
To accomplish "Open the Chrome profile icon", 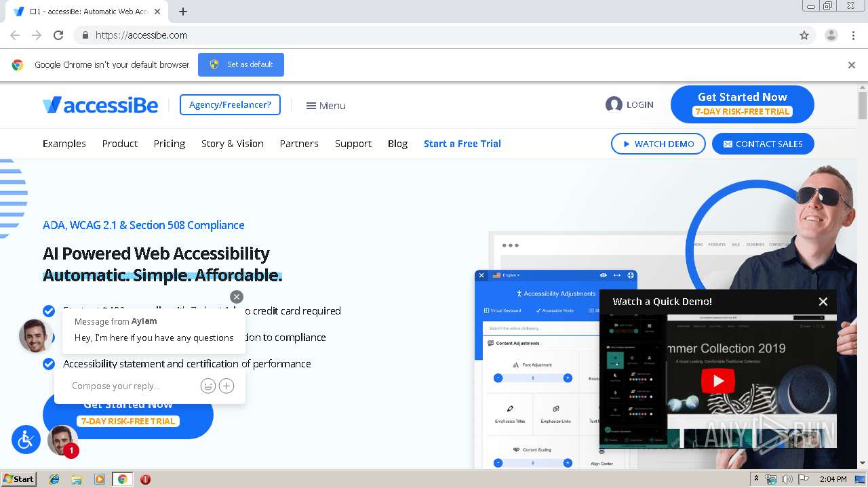I will pos(831,35).
